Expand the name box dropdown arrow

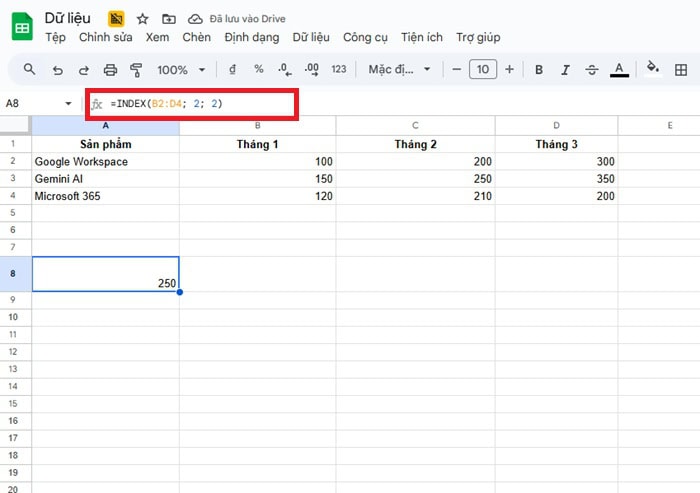tap(68, 104)
